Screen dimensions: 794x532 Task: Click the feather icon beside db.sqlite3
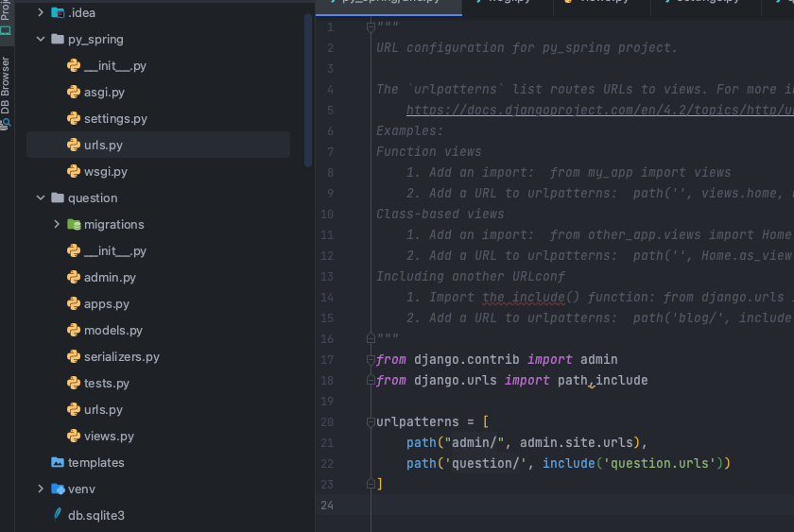coord(58,515)
